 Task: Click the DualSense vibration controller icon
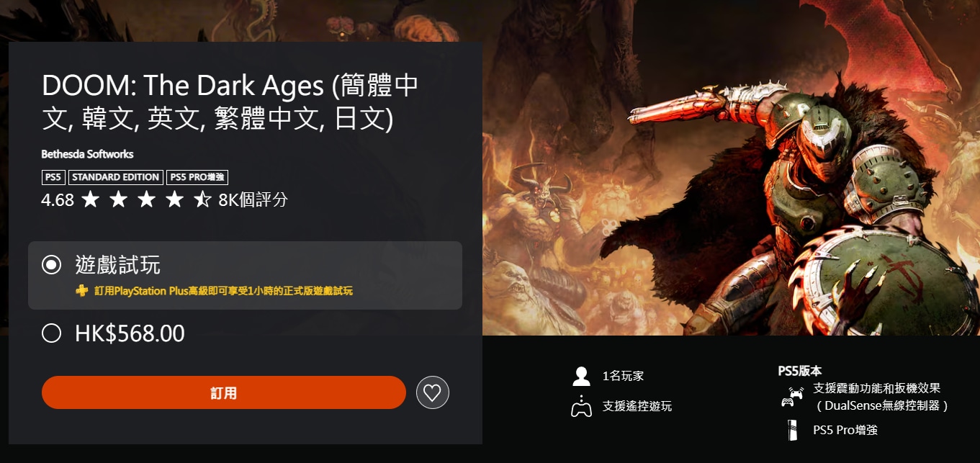click(791, 397)
